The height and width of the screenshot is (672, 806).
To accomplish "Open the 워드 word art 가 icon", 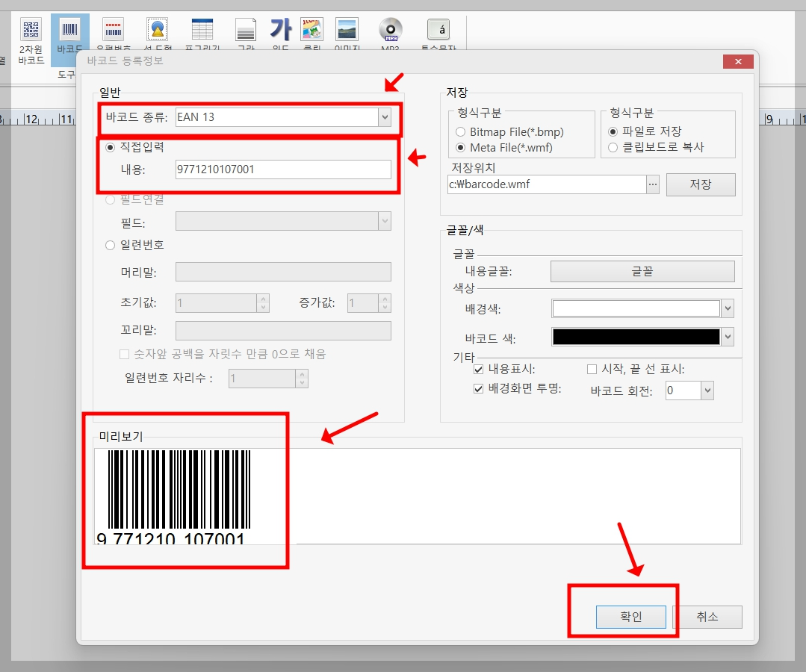I will pos(281,29).
